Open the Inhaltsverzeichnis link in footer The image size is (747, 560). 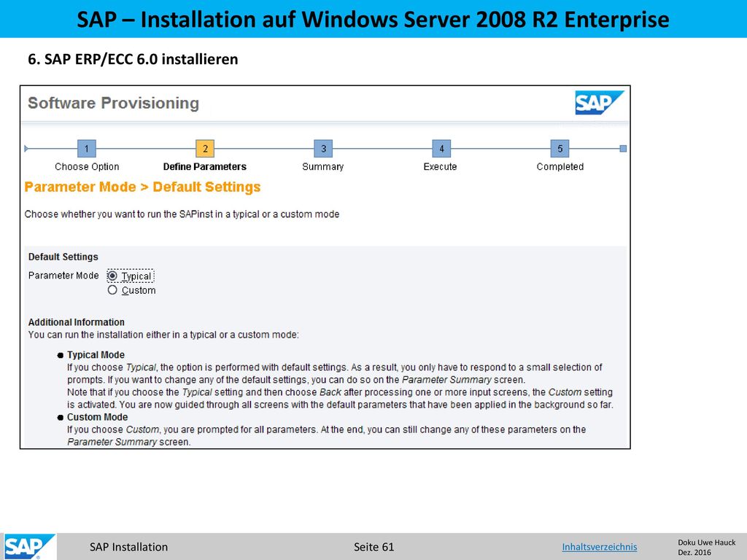[x=600, y=547]
